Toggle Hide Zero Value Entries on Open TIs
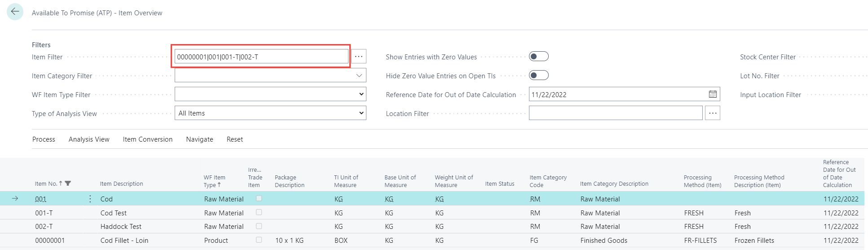Viewport: 868px width, 250px height. [x=538, y=76]
